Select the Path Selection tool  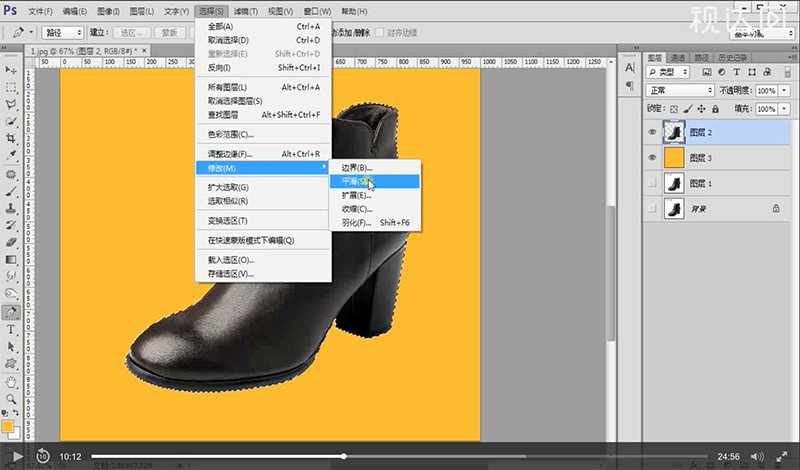coord(11,347)
